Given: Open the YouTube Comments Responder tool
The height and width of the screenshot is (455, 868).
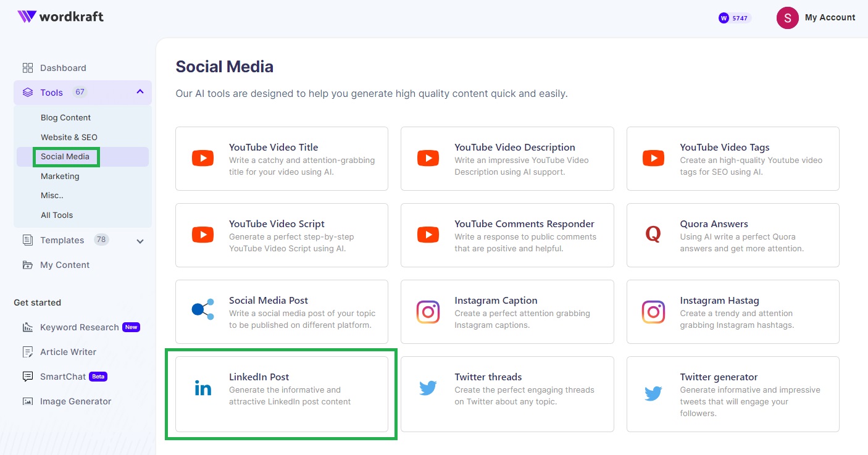Looking at the screenshot, I should [525, 223].
